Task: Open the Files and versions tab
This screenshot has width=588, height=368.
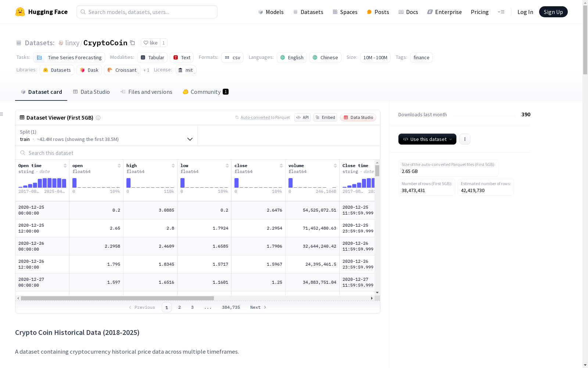Action: [146, 92]
